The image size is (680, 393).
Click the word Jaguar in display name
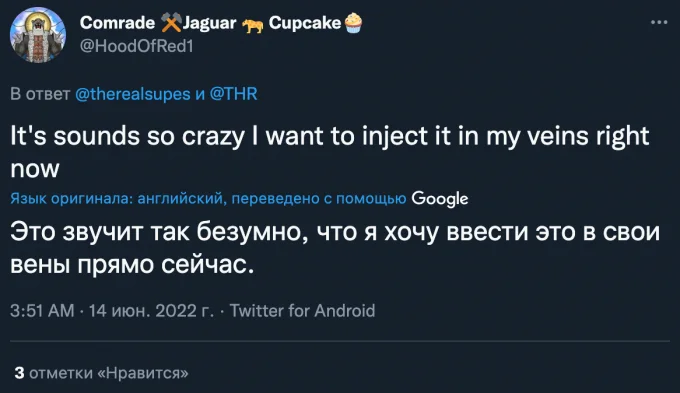[209, 23]
